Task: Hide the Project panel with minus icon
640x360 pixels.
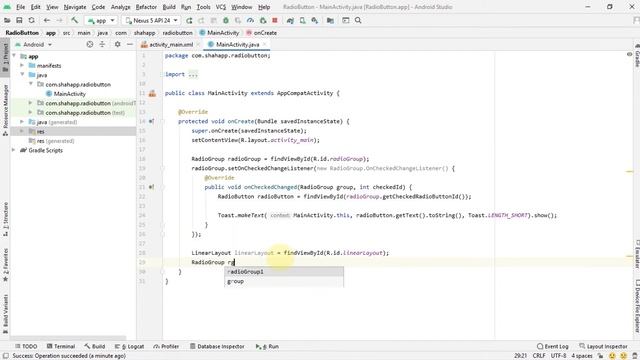Action: point(130,44)
